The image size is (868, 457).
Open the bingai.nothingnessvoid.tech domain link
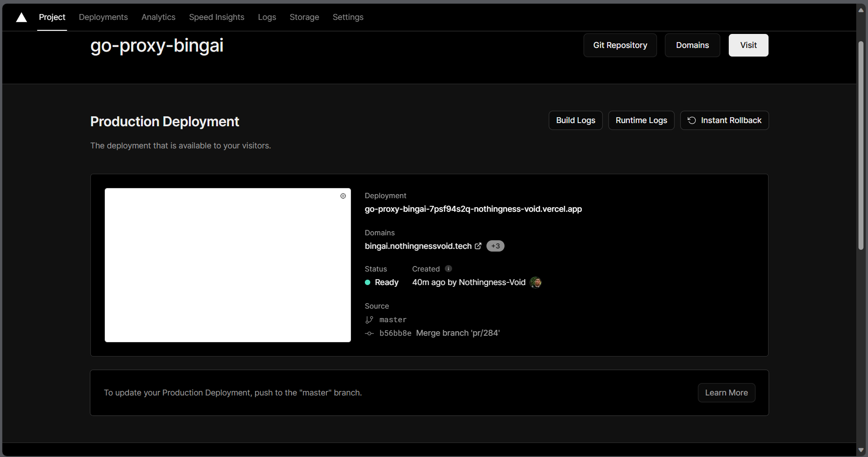click(x=418, y=246)
